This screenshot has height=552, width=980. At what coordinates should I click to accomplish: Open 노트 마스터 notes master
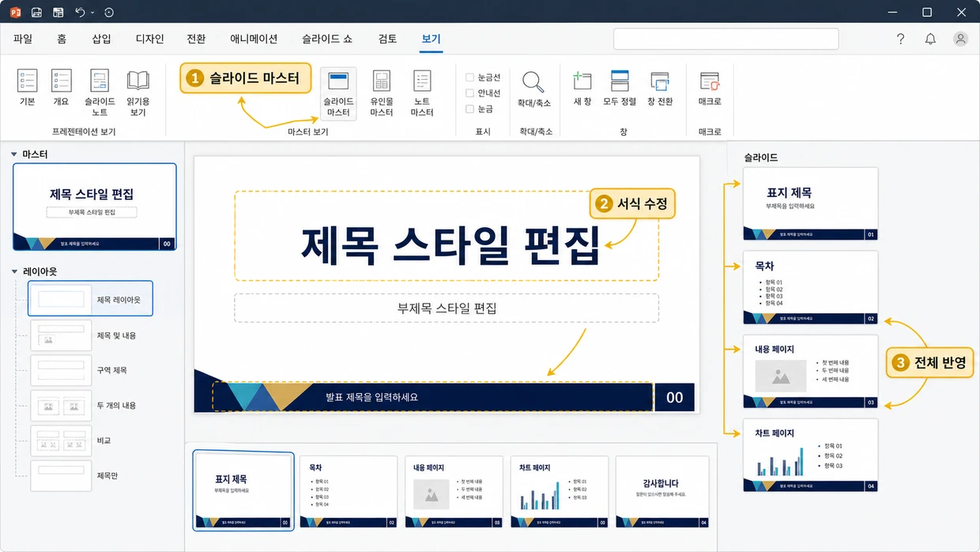tap(422, 93)
